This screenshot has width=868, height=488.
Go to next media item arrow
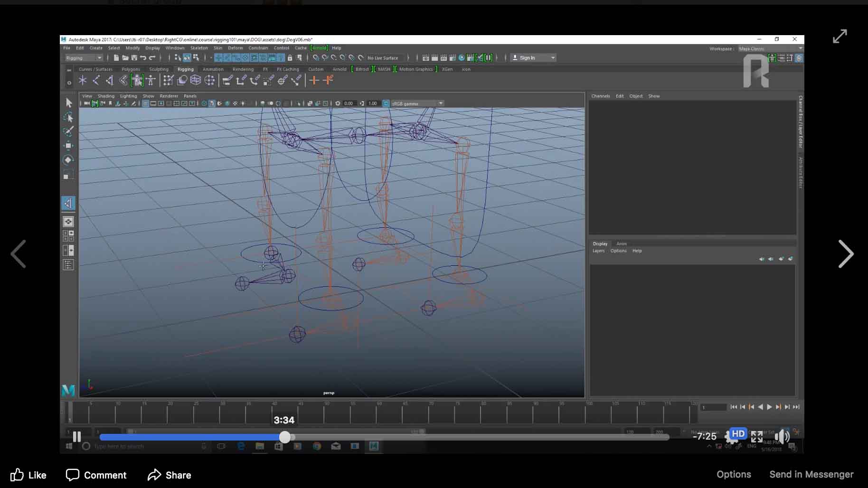pos(846,254)
